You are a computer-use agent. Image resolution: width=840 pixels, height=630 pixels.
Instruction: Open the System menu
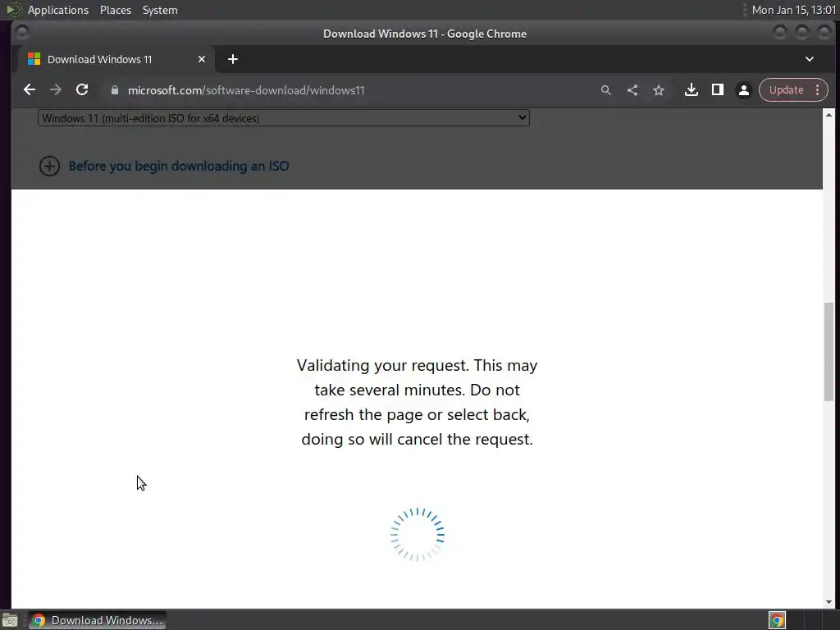pos(160,10)
